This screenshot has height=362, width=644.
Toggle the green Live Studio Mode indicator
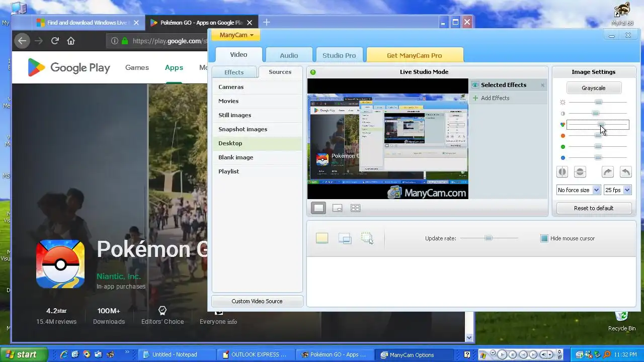coord(313,72)
